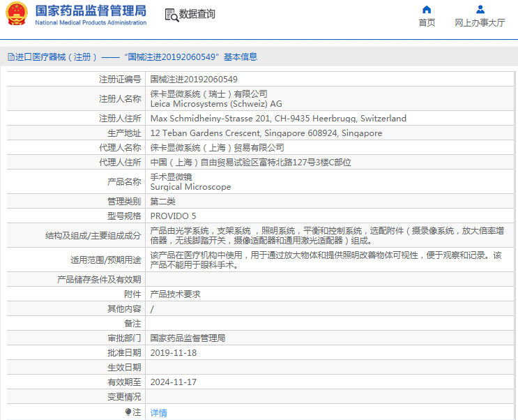Click National Medical Products Administration subtitle

click(91, 22)
